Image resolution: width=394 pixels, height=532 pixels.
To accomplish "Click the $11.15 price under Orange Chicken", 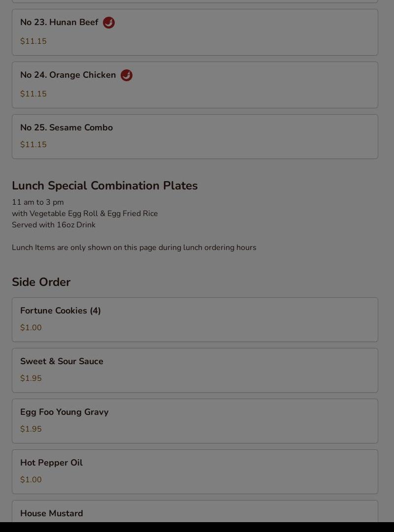I will click(x=33, y=94).
